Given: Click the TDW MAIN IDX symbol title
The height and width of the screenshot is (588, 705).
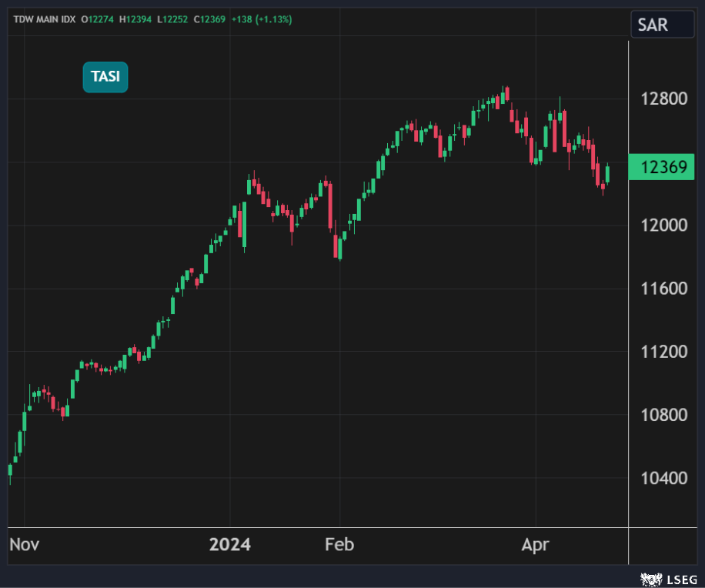Looking at the screenshot, I should pyautogui.click(x=44, y=19).
